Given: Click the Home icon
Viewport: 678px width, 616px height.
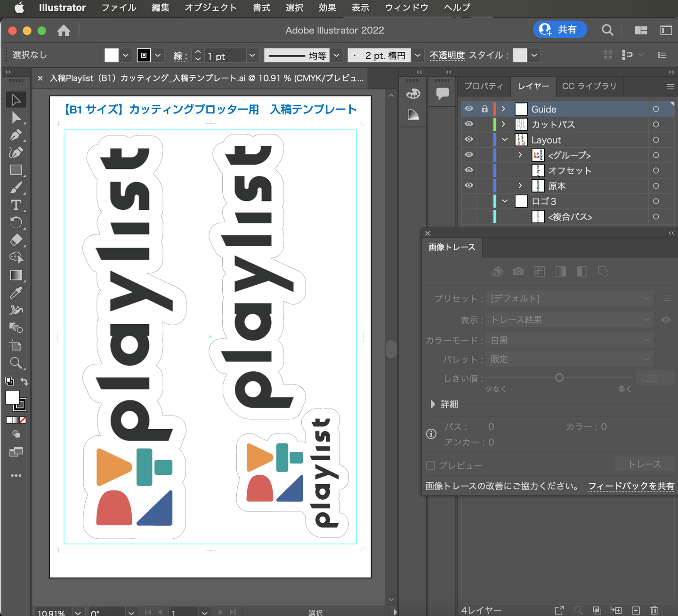Looking at the screenshot, I should [64, 31].
